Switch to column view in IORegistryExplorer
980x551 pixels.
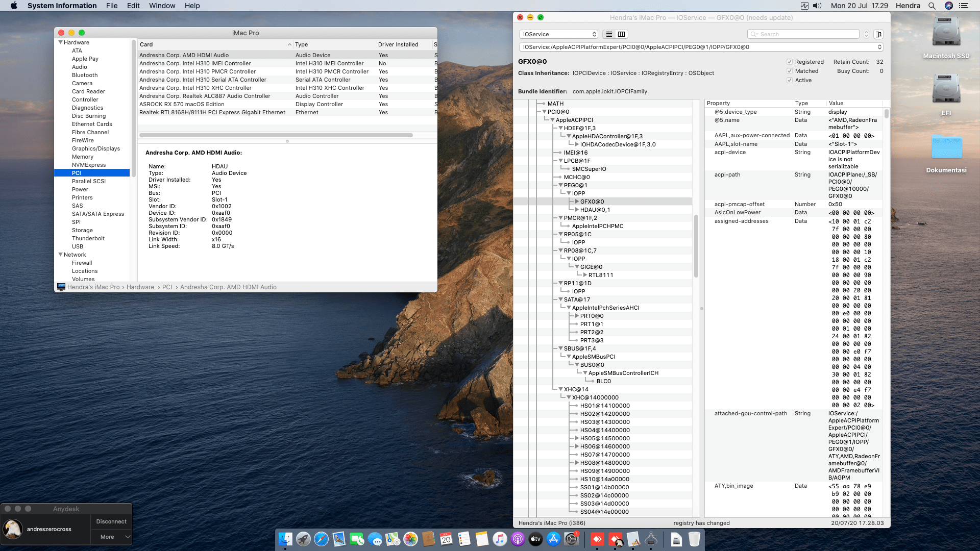(x=621, y=34)
